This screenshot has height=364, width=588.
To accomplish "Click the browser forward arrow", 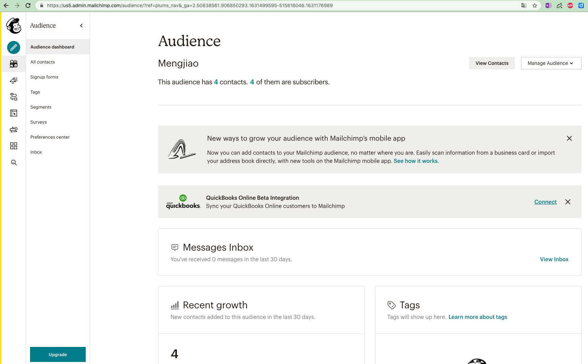I will tap(17, 5).
